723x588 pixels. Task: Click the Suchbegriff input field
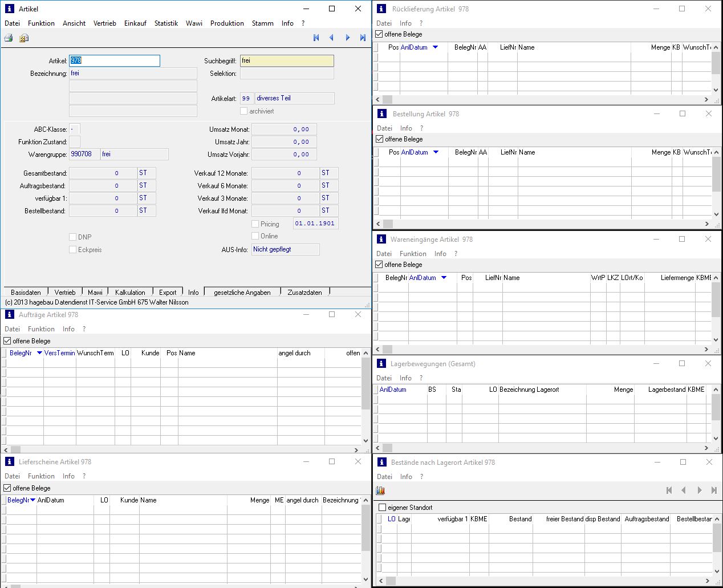pyautogui.click(x=287, y=60)
